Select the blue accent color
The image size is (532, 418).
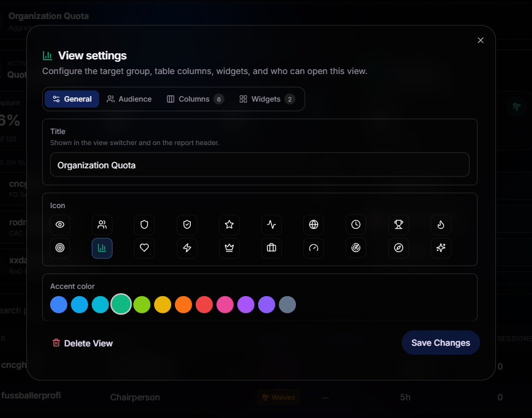click(59, 305)
